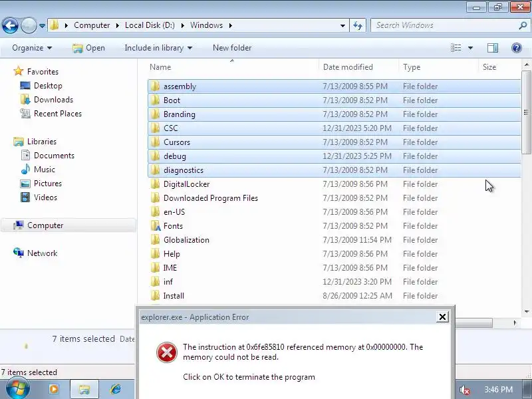Toggle the preview pane button

tap(492, 48)
